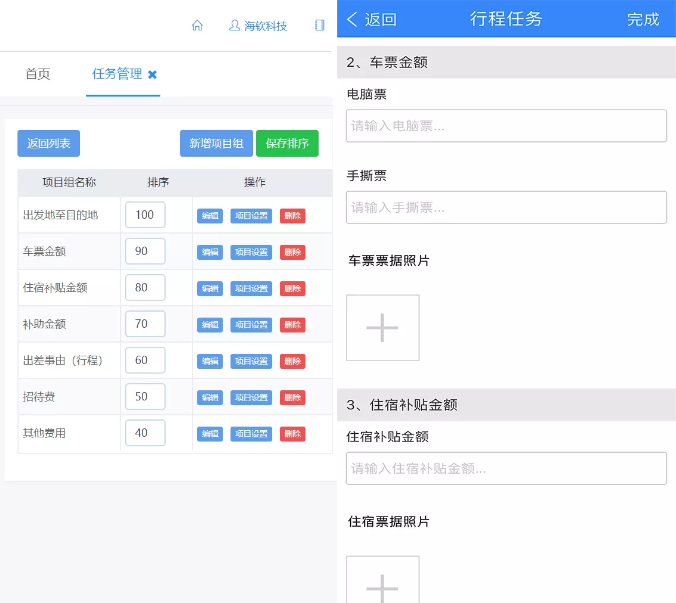This screenshot has width=676, height=603.
Task: Switch to the 首页 tab
Action: coord(38,74)
